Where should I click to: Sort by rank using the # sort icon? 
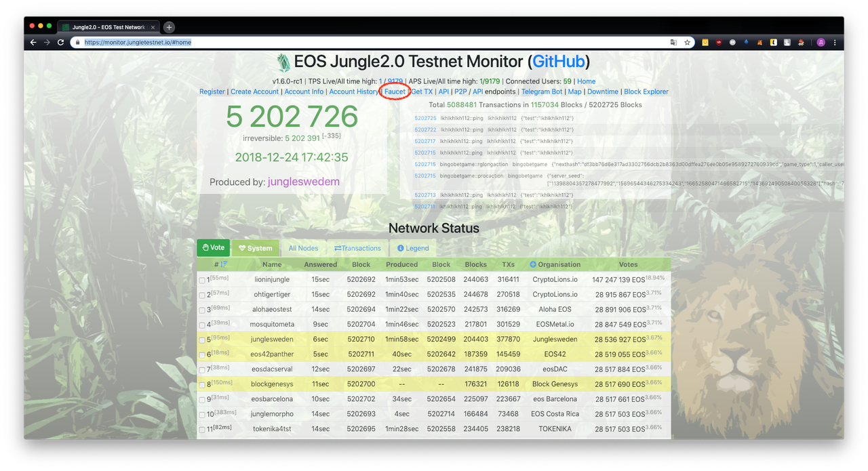pyautogui.click(x=224, y=264)
